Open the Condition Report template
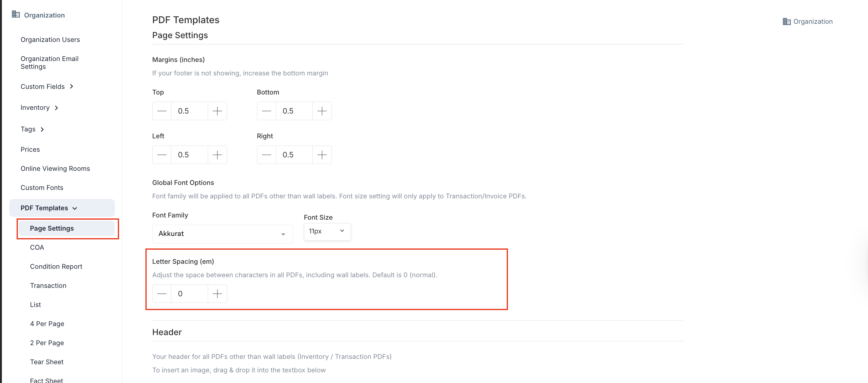The image size is (868, 383). coord(56,267)
